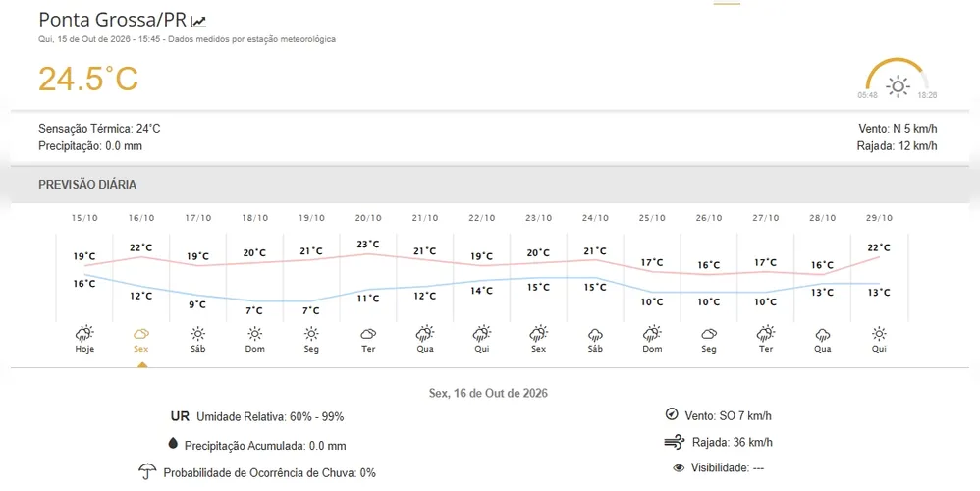Click the Seg label under 26/10
Image resolution: width=980 pixels, height=491 pixels.
pos(709,349)
